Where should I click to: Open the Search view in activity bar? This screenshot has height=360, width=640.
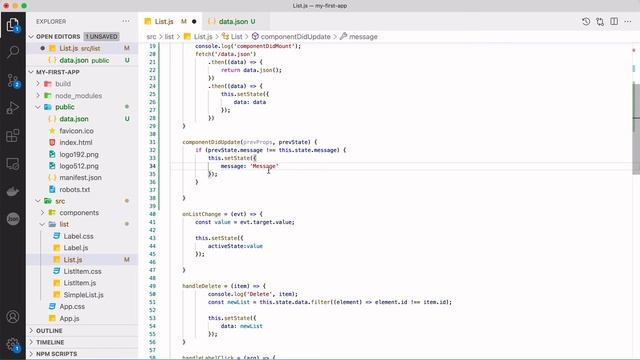tap(13, 52)
